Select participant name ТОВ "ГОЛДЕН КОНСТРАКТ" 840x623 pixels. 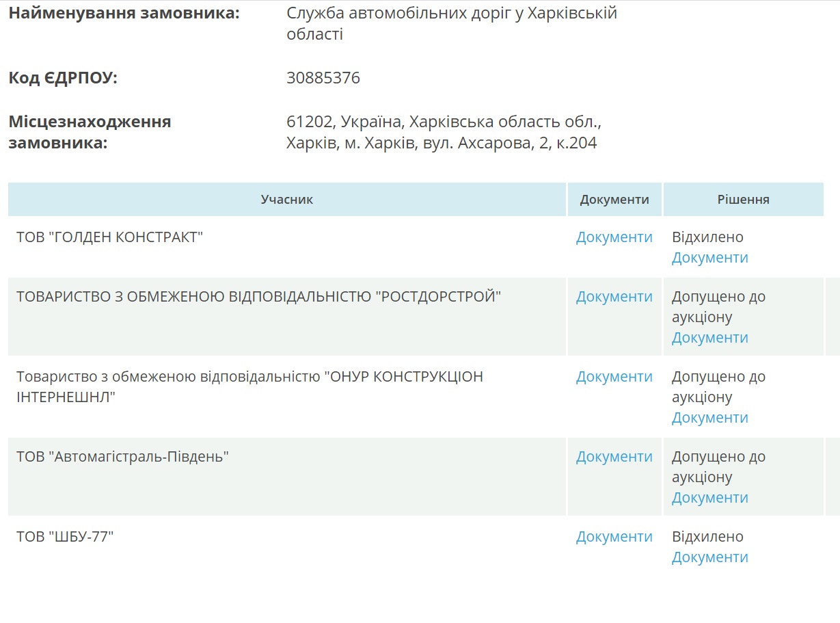click(110, 237)
